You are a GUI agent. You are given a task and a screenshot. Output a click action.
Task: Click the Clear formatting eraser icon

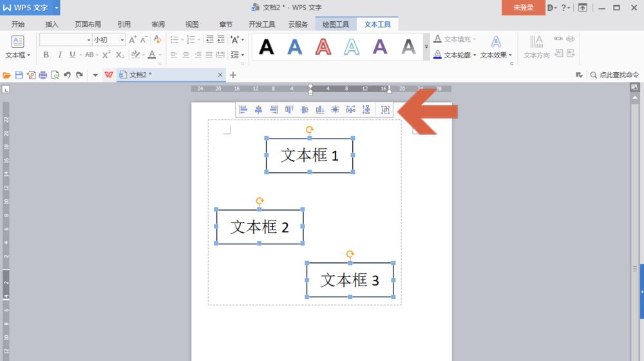(157, 39)
